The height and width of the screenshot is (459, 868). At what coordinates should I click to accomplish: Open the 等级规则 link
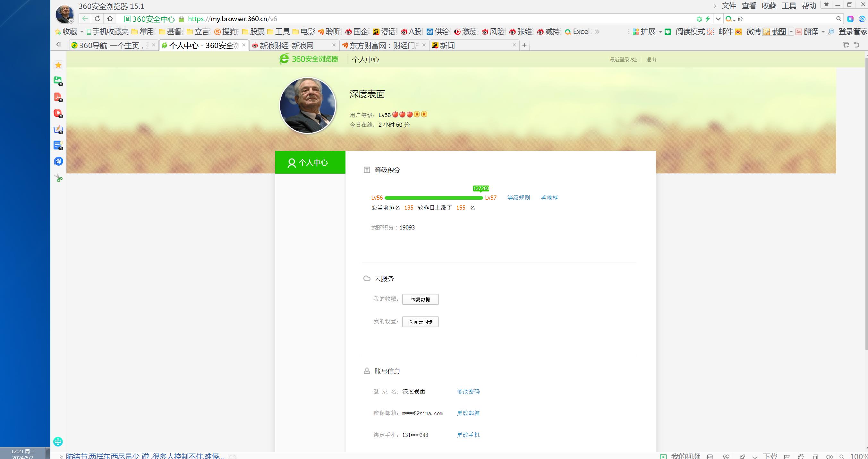519,198
